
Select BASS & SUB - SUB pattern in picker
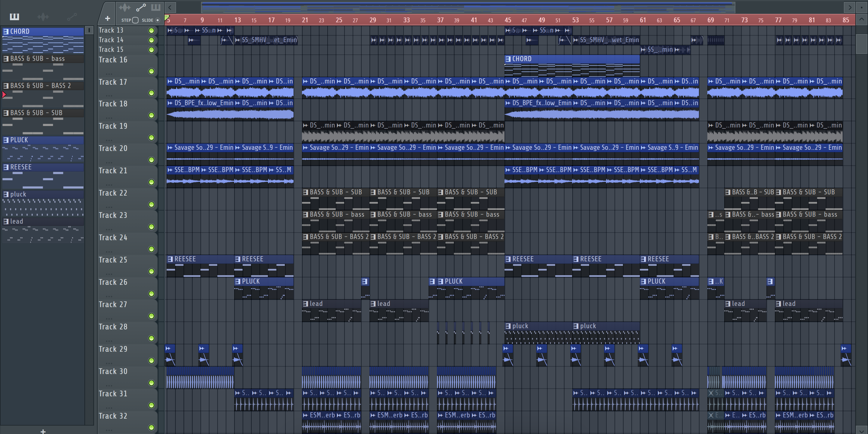[43, 122]
